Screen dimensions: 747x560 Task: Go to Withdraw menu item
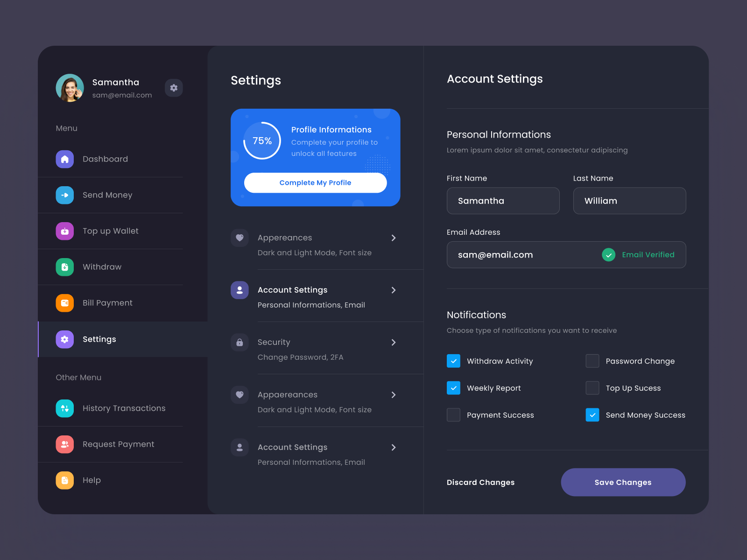pos(102,267)
